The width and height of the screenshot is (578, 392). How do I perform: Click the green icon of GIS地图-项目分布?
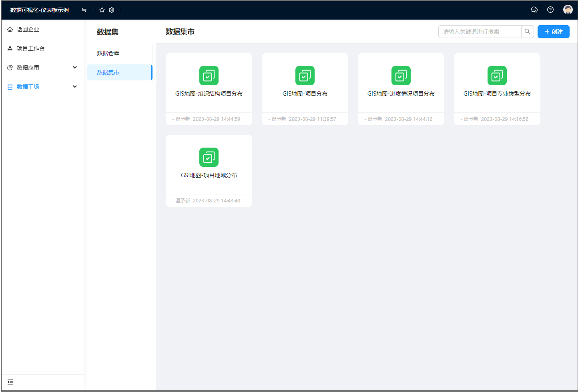pyautogui.click(x=305, y=76)
